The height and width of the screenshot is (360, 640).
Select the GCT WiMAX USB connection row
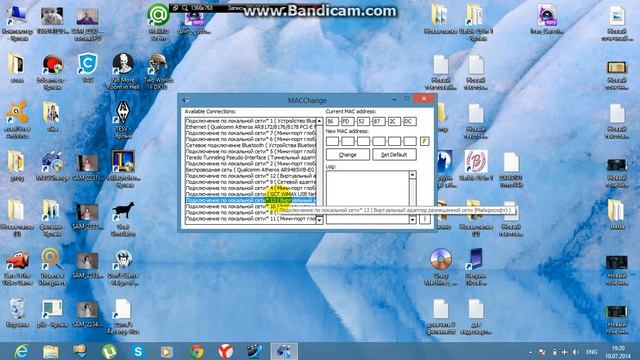click(x=251, y=194)
